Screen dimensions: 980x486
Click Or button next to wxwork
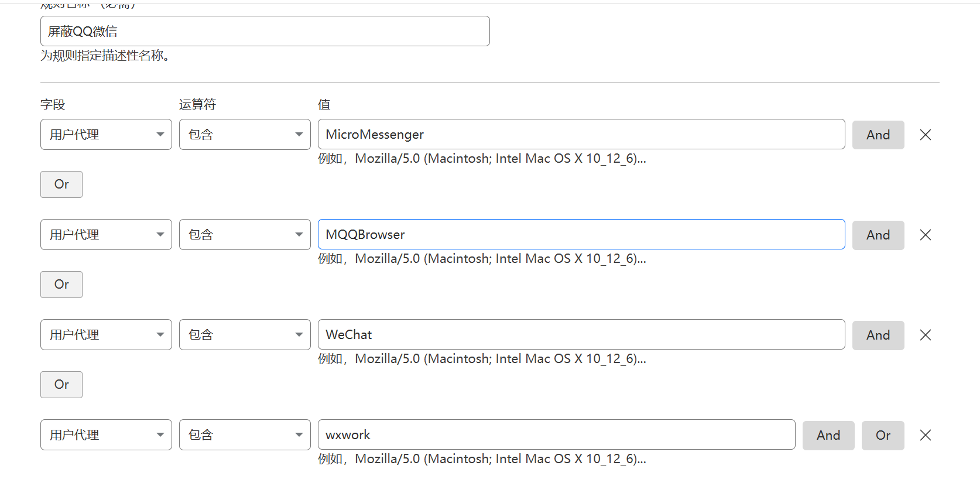pyautogui.click(x=883, y=435)
